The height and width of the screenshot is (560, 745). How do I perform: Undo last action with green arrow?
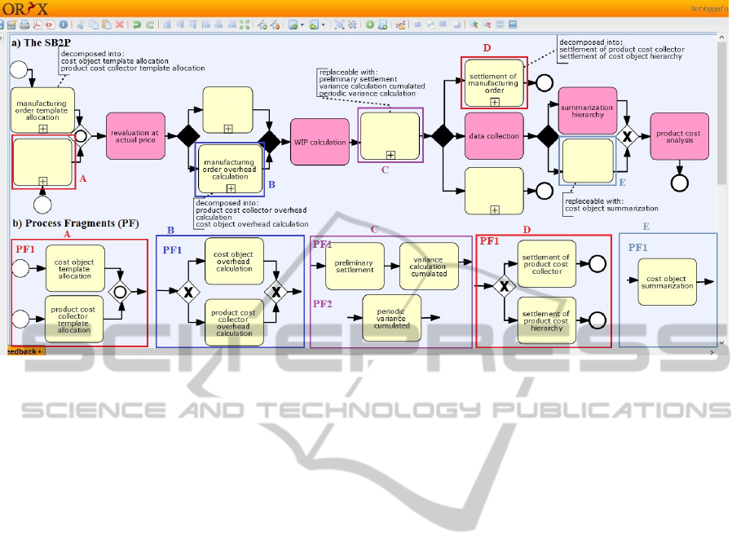point(137,25)
